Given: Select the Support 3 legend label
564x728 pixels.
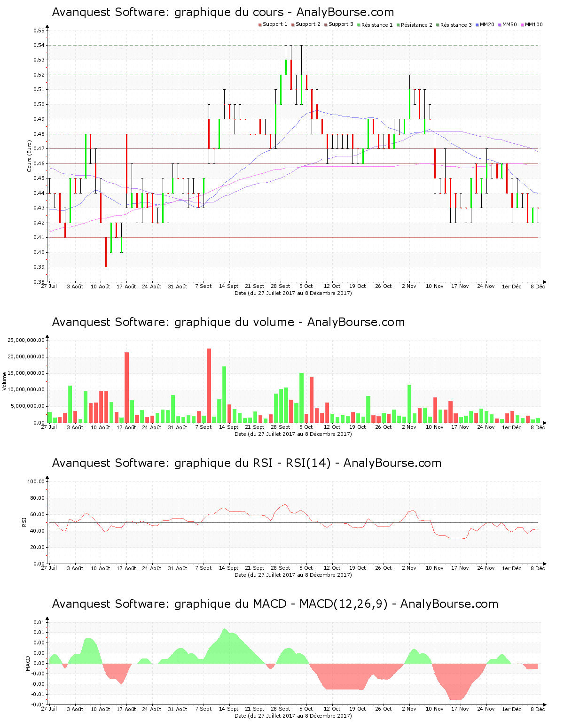Looking at the screenshot, I should pos(341,24).
